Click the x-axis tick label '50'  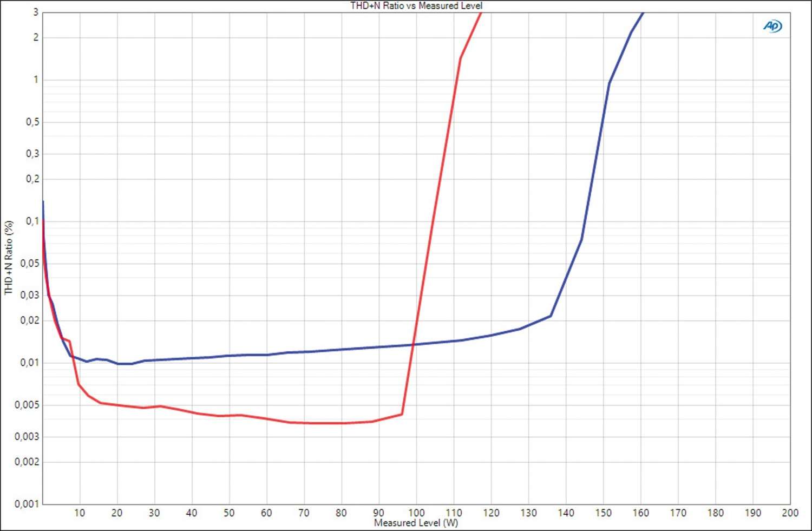click(229, 513)
